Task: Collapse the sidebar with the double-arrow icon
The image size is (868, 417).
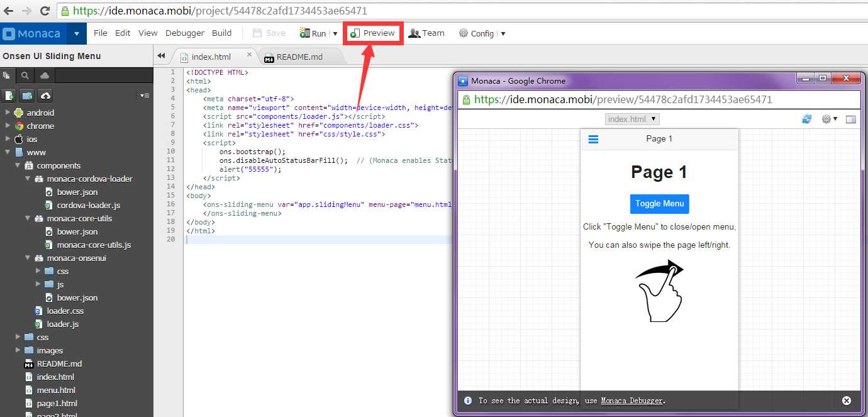Action: click(161, 56)
